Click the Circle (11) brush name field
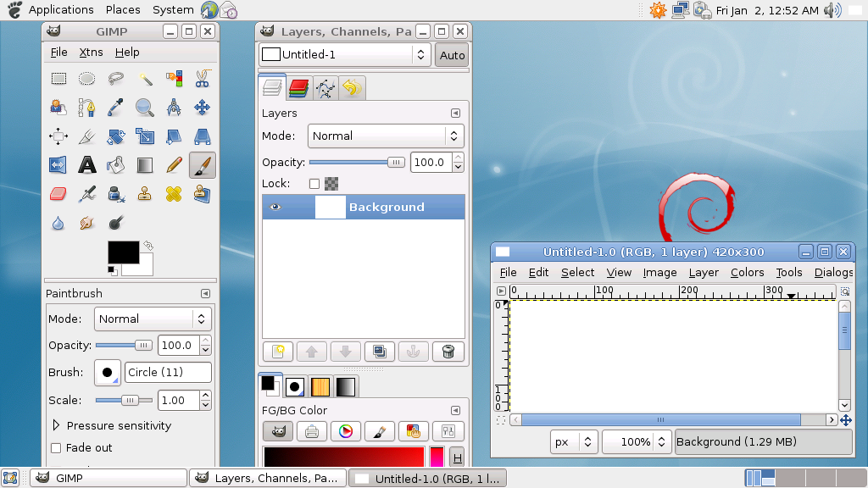Image resolution: width=868 pixels, height=488 pixels. (x=169, y=373)
